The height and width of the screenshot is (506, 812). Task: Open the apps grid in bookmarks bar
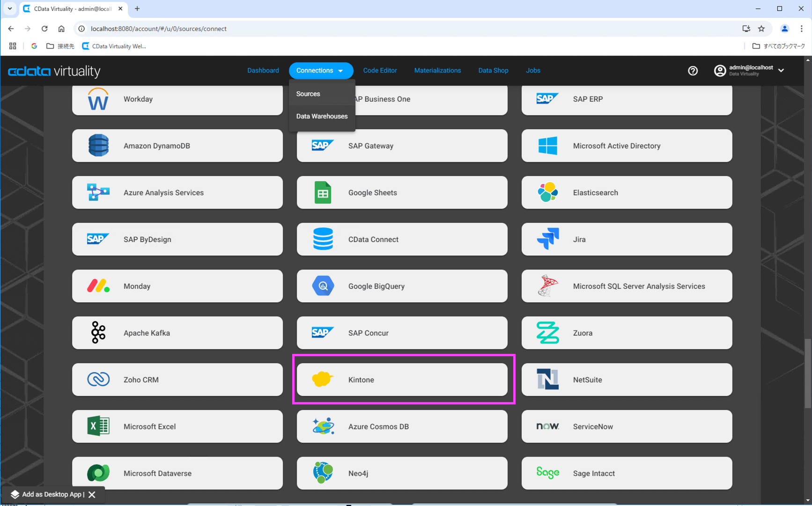(x=13, y=46)
